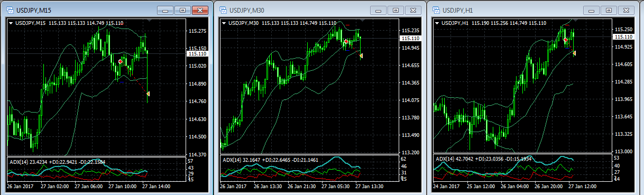
Task: Open the white triangle menu beside USDJPY,M30 label
Action: coord(224,23)
